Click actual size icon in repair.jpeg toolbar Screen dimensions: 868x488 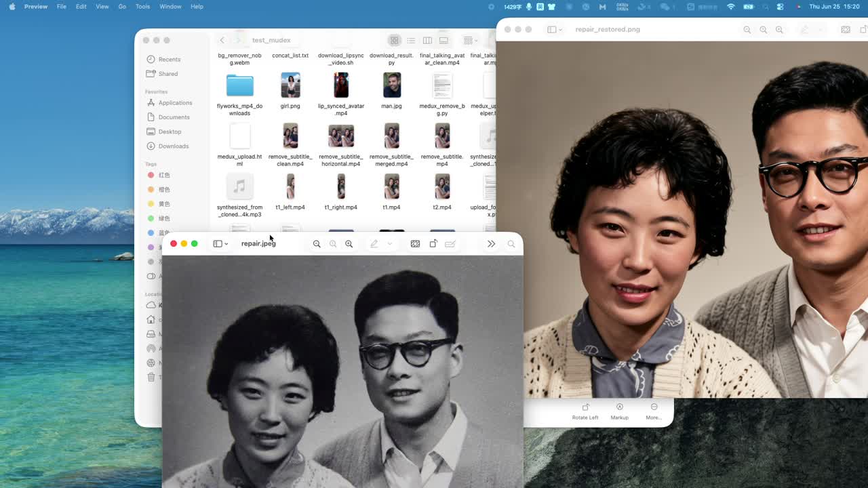click(333, 243)
